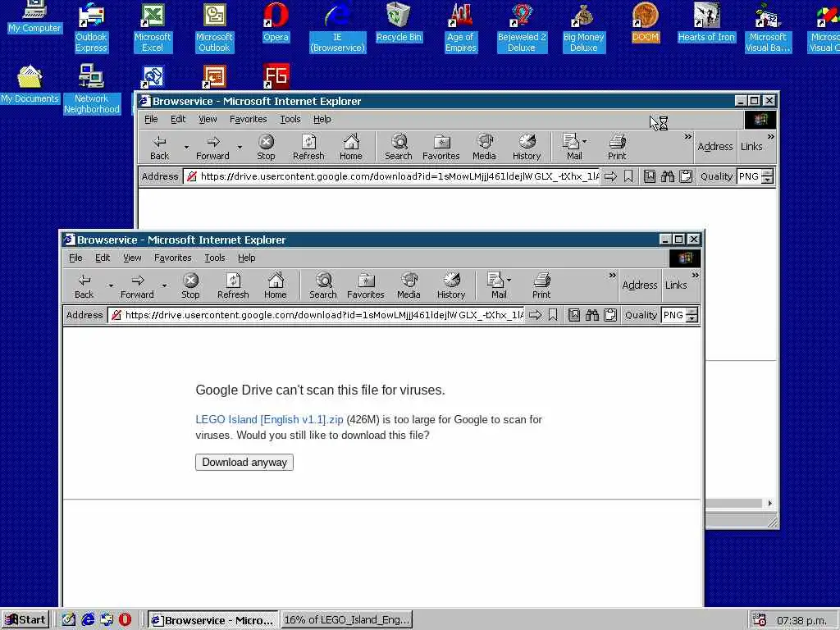Screen dimensions: 840x630
Task: Click binoculars find icon in rear window
Action: (x=668, y=176)
